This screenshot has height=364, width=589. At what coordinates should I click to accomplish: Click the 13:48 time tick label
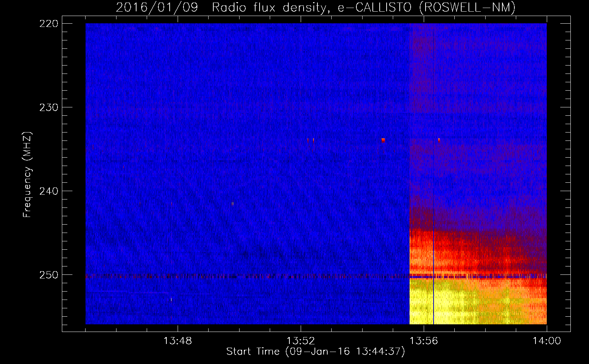pyautogui.click(x=178, y=341)
